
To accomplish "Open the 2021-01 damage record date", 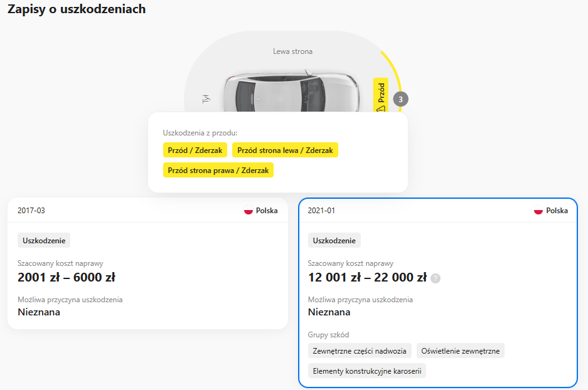I will pyautogui.click(x=322, y=211).
